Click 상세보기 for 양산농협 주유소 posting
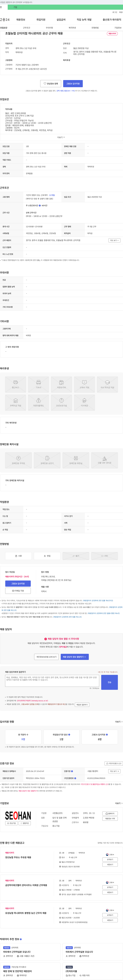Screen dimensions: 123x980 pos(110,859)
